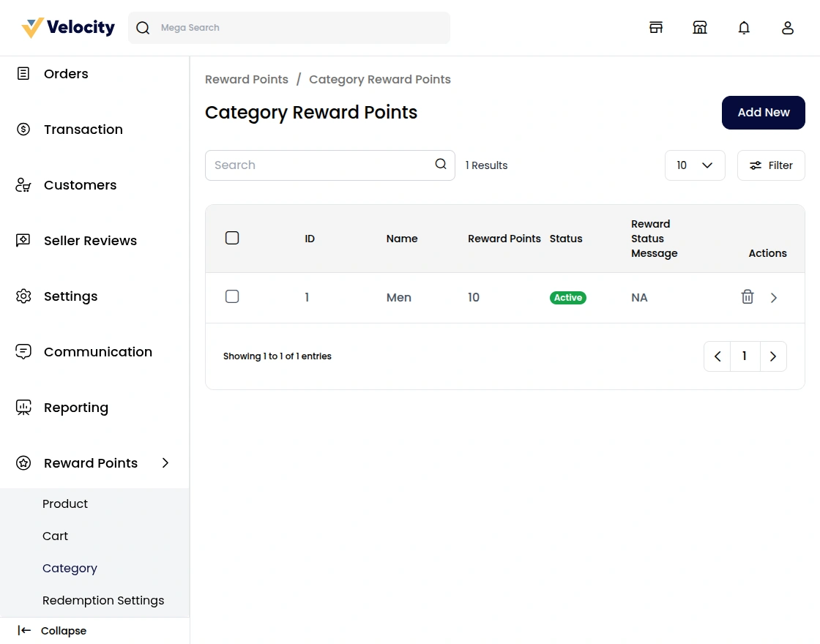The image size is (820, 644).
Task: Open Seller Reviews menu
Action: 91,241
